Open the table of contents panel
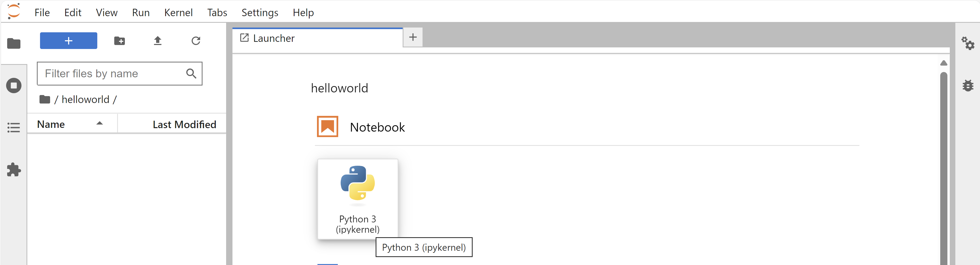 click(14, 127)
